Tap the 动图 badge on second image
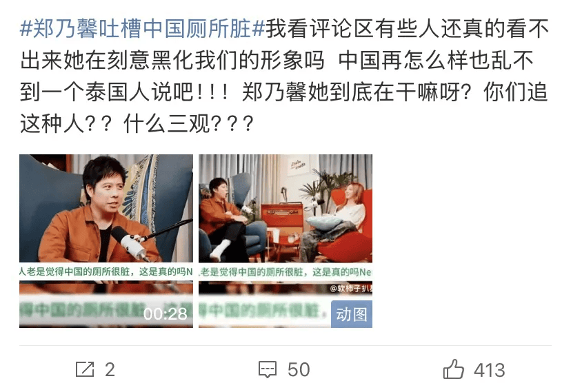Screen dimensions: 571x392 tap(352, 314)
